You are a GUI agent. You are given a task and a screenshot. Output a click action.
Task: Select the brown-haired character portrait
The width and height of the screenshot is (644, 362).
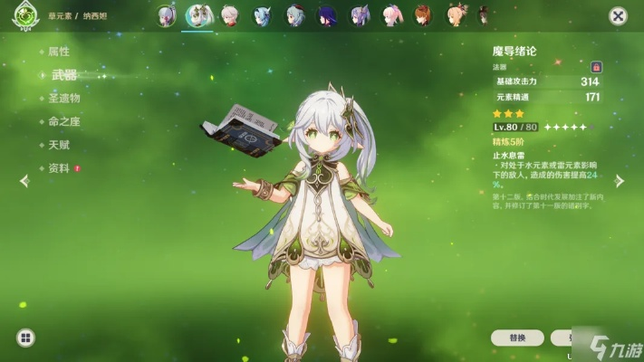423,15
